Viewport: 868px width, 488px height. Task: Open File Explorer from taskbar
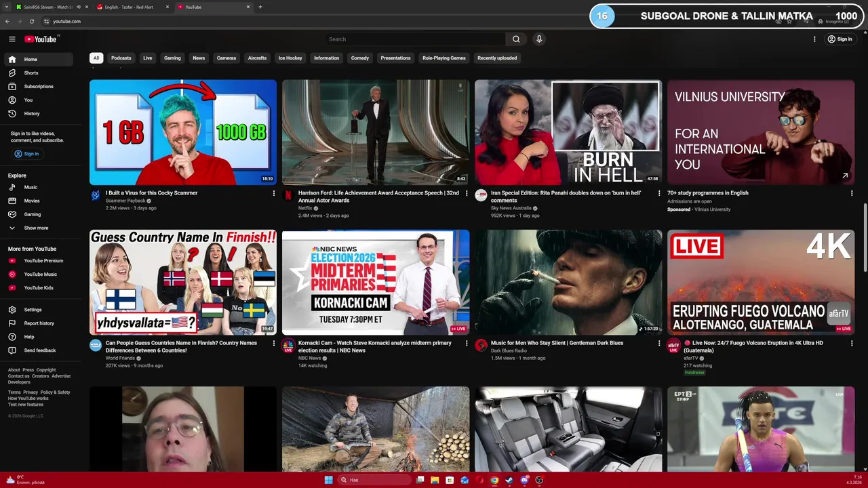point(435,480)
